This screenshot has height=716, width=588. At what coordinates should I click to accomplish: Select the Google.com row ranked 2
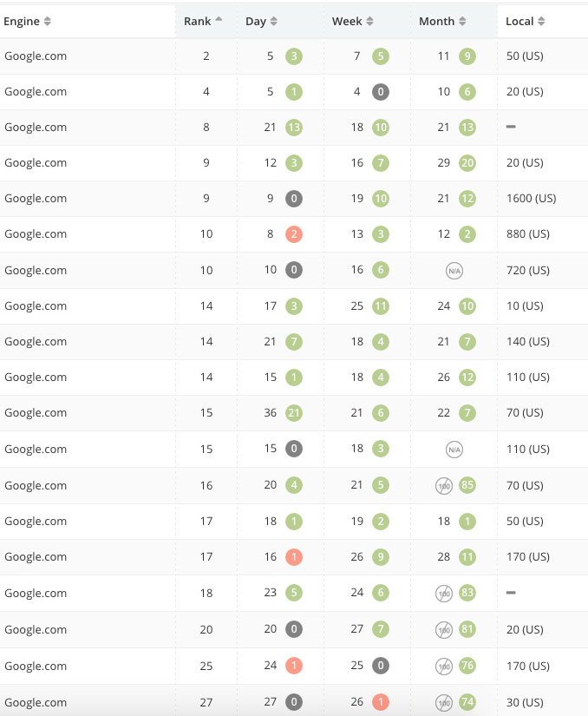click(294, 56)
